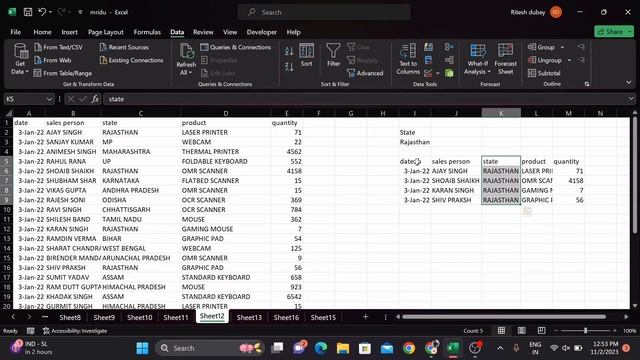Collapse the ribbon with the chevron

click(629, 82)
